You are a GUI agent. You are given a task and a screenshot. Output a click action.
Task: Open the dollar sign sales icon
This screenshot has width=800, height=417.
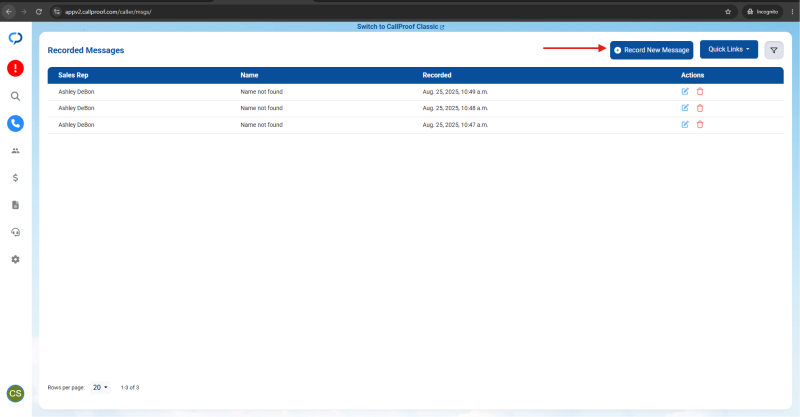point(15,178)
